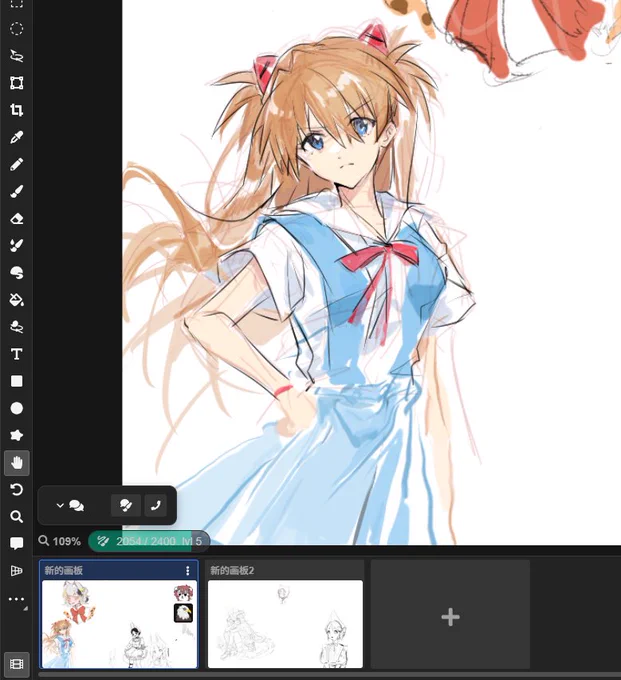Image resolution: width=621 pixels, height=680 pixels.
Task: Select the paintbrush tool
Action: point(16,191)
